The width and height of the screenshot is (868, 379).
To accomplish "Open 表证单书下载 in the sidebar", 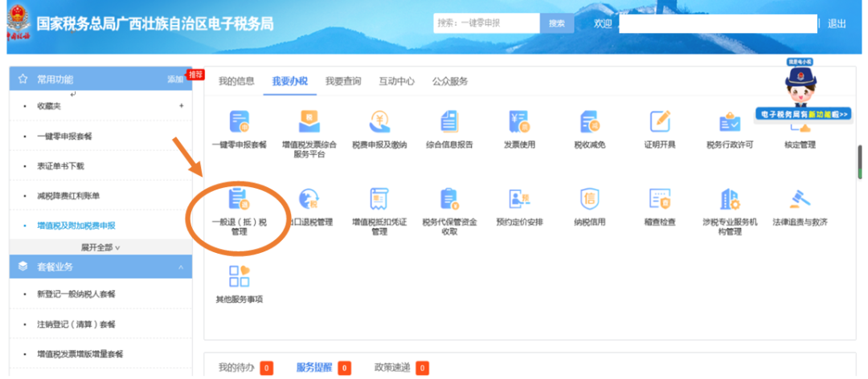I will point(60,166).
